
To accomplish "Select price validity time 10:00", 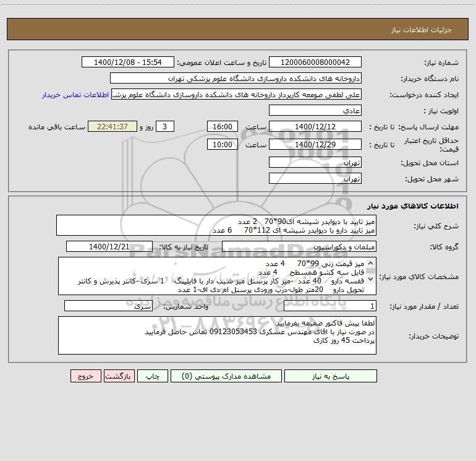I will point(222,144).
